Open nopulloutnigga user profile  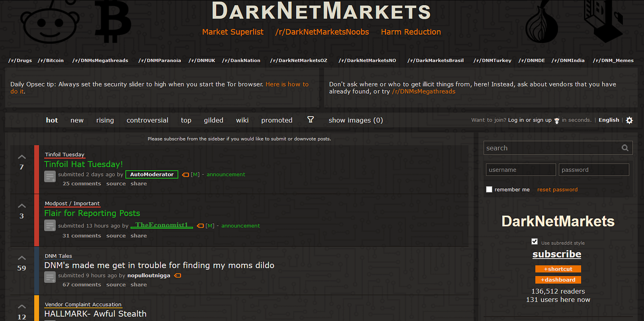[x=149, y=276]
